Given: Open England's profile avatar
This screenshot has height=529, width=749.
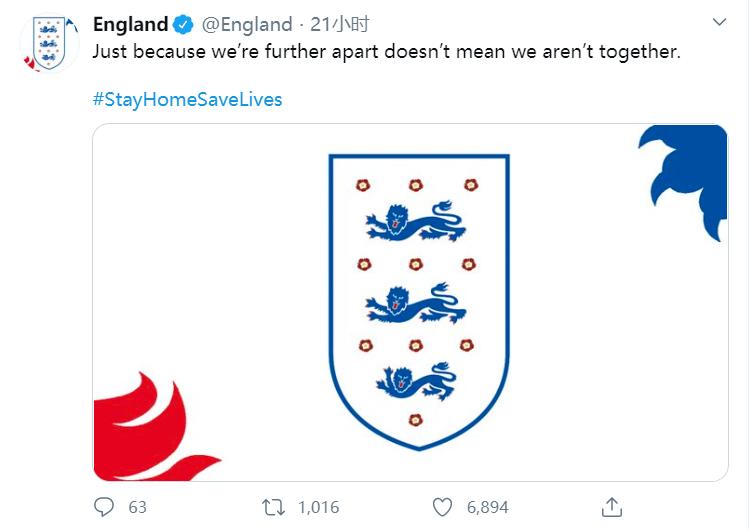Looking at the screenshot, I should pyautogui.click(x=46, y=42).
